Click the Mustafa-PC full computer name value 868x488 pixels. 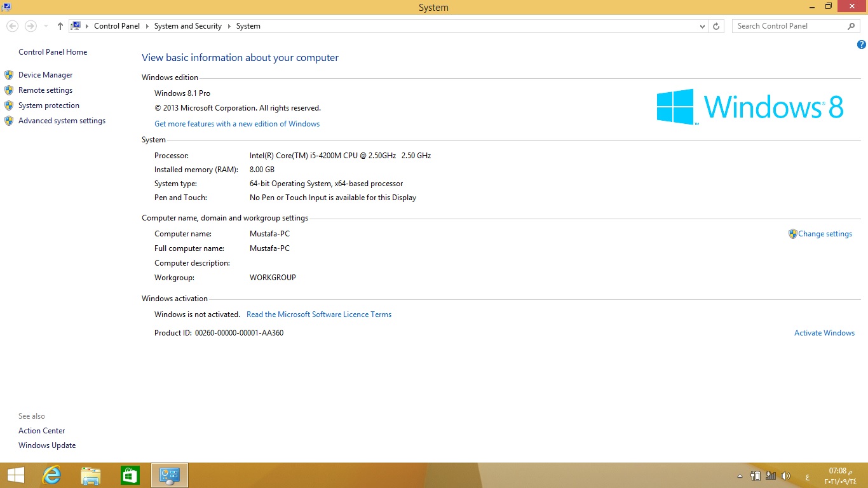pyautogui.click(x=269, y=248)
